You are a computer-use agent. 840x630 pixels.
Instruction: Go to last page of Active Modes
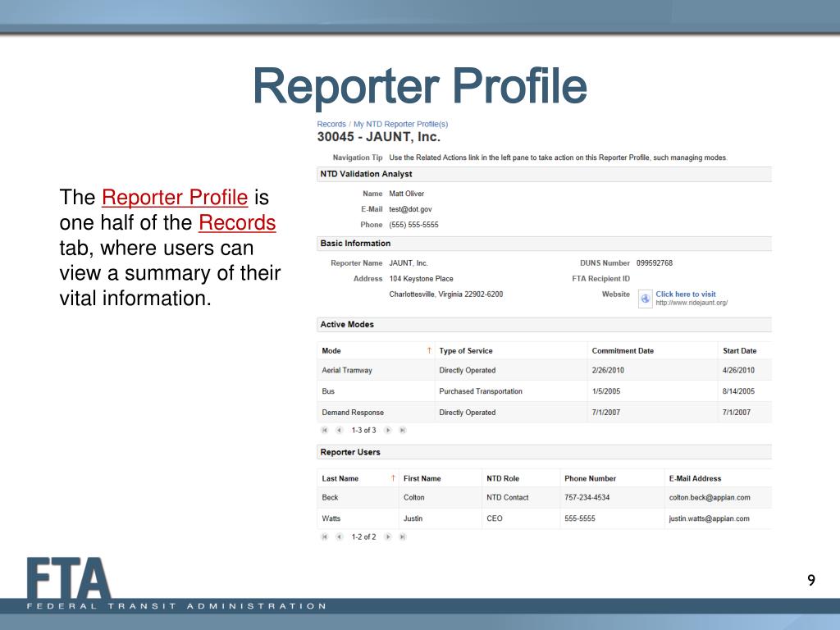(403, 430)
